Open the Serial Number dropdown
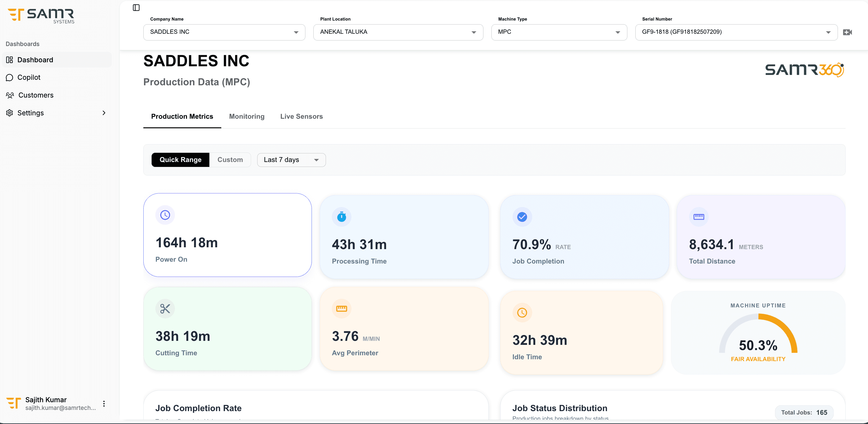This screenshot has height=424, width=868. (x=737, y=32)
